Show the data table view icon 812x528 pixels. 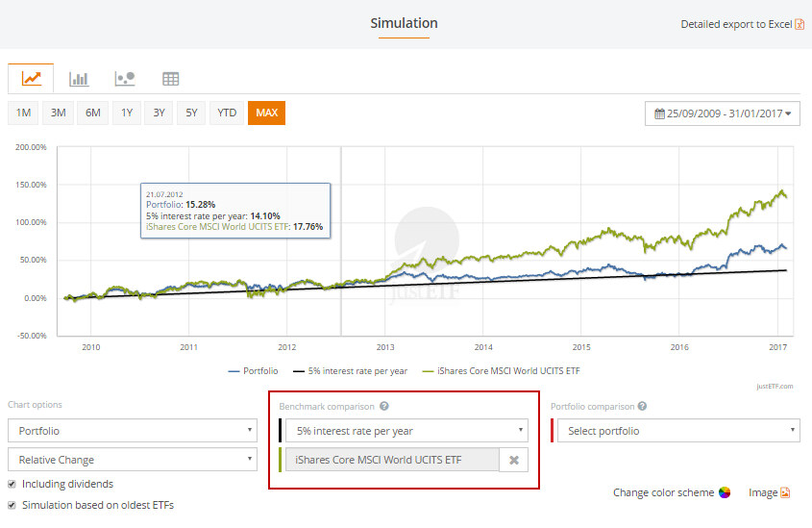(170, 79)
